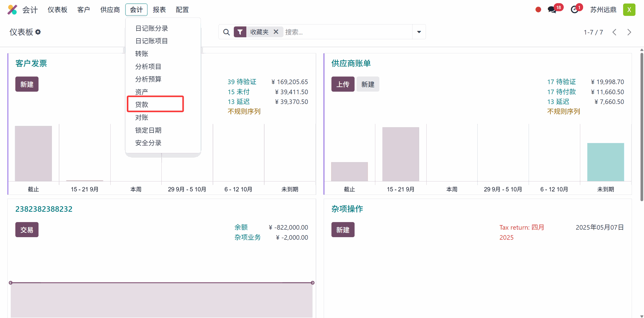Open the 报表 menu
Image resolution: width=644 pixels, height=318 pixels.
(159, 10)
